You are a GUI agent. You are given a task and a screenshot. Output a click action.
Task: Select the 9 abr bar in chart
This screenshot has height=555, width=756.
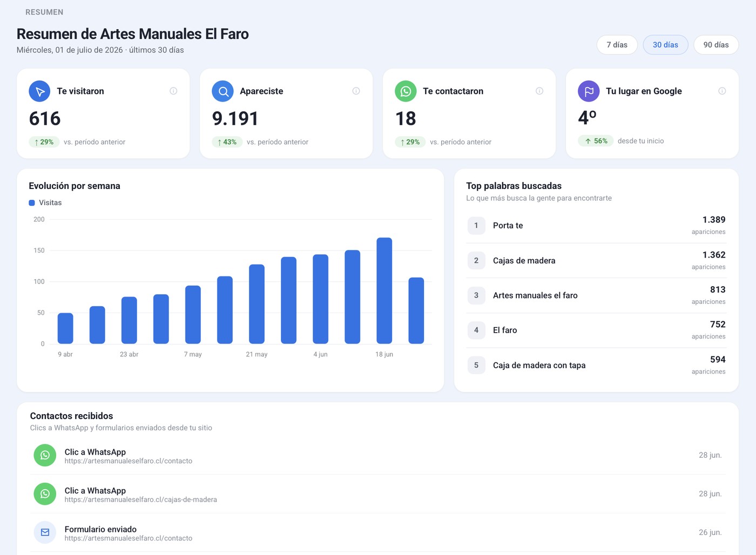tap(65, 328)
